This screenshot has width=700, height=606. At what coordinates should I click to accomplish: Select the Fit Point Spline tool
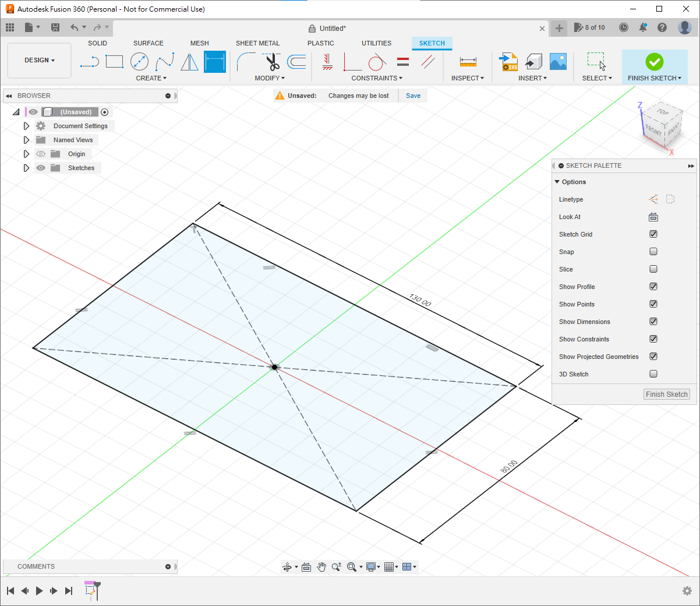tap(164, 62)
